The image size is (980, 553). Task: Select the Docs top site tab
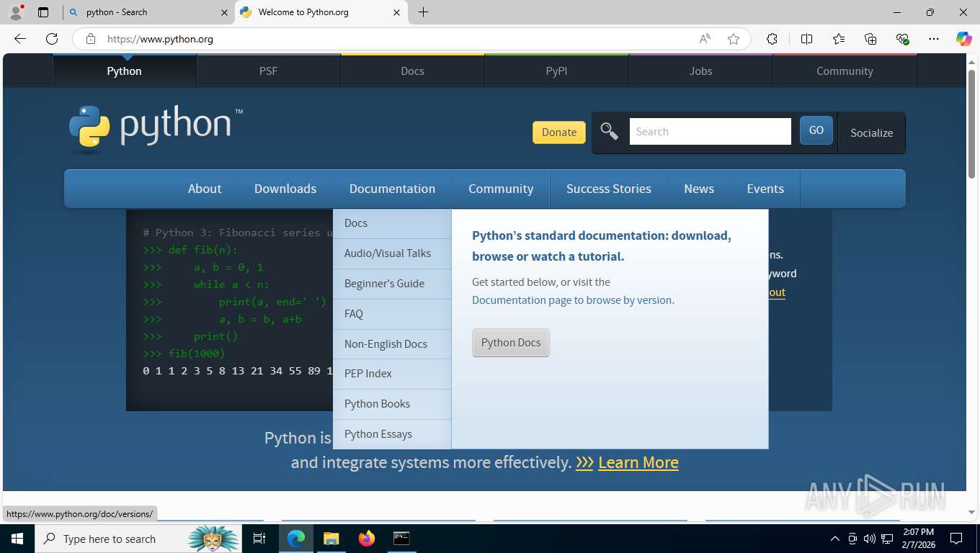coord(412,71)
